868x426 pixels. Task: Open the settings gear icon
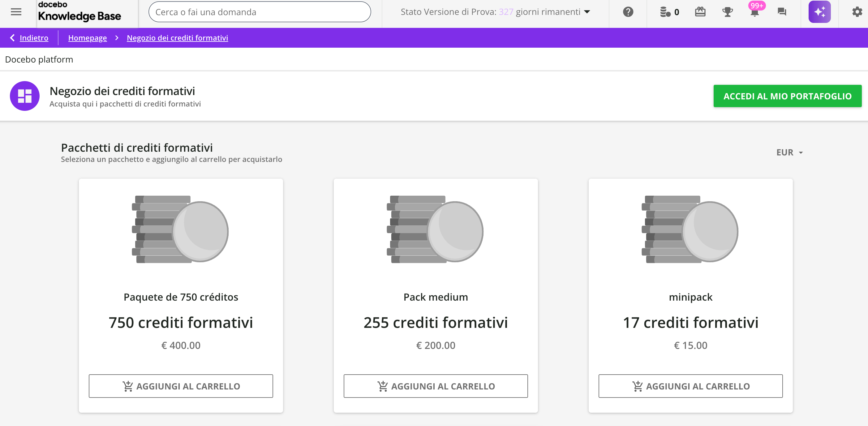tap(857, 12)
